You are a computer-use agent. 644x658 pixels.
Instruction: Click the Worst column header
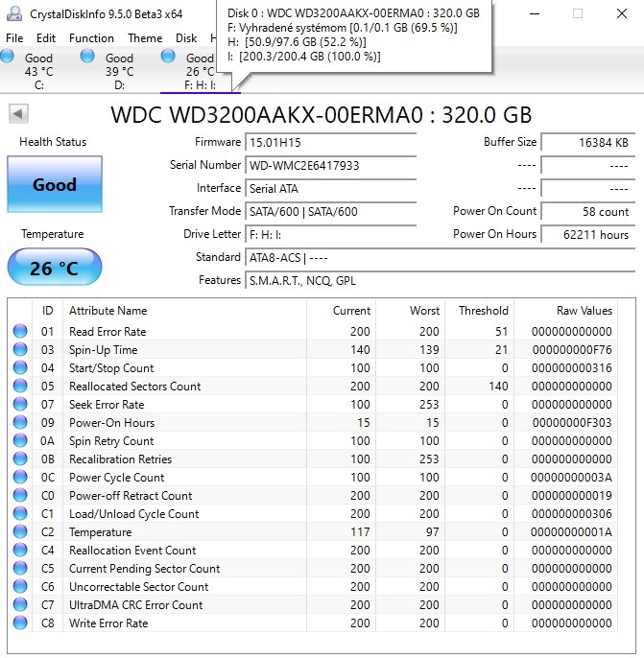coord(410,311)
